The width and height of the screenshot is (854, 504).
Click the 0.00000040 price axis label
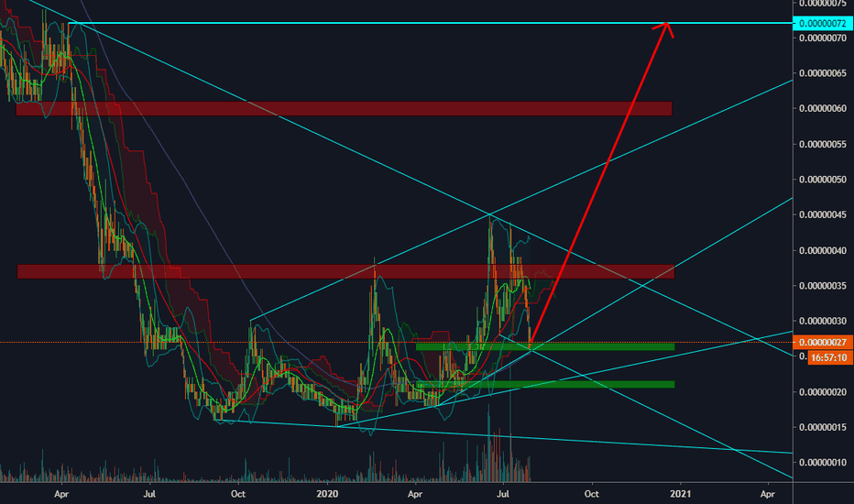(823, 251)
